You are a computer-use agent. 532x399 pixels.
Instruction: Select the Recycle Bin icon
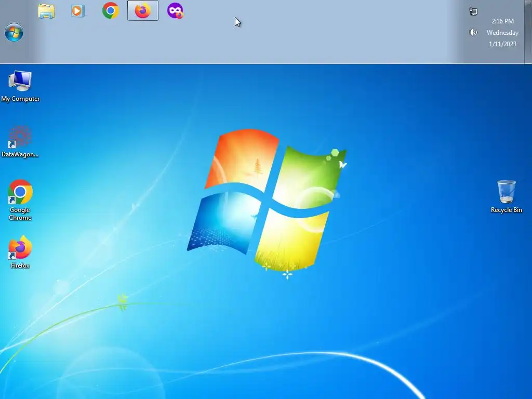click(506, 197)
